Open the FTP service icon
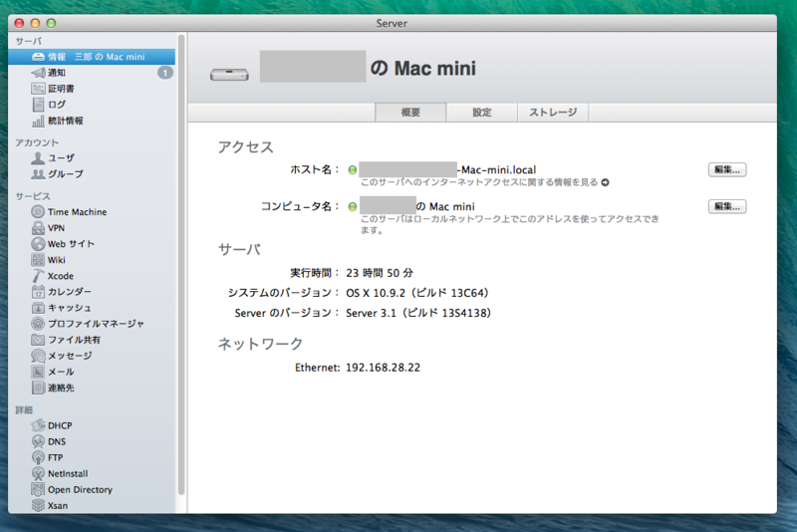 click(38, 457)
